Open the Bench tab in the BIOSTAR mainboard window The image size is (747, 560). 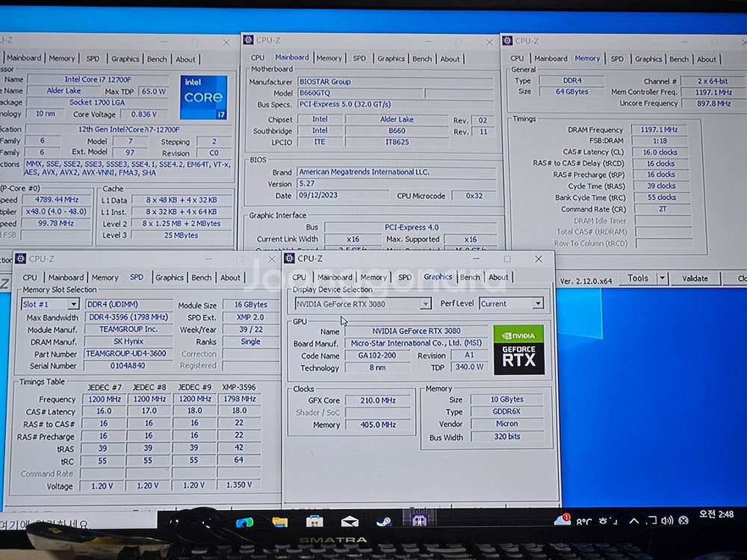click(x=422, y=58)
